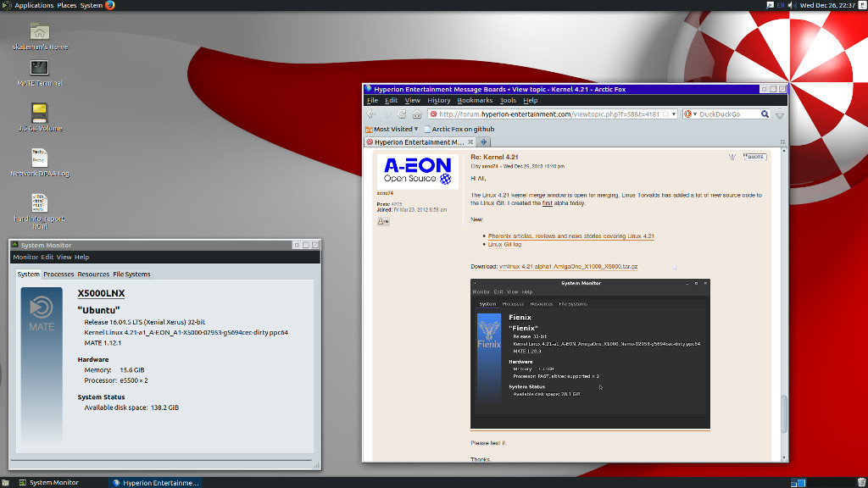Switch to the Processes tab
The image size is (868, 488).
point(58,274)
